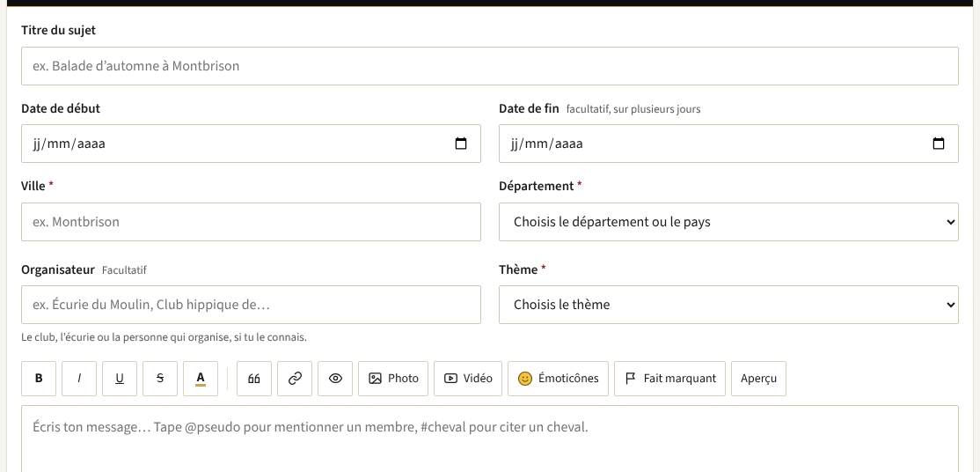
Task: Open the Thème dropdown list
Action: coord(728,305)
